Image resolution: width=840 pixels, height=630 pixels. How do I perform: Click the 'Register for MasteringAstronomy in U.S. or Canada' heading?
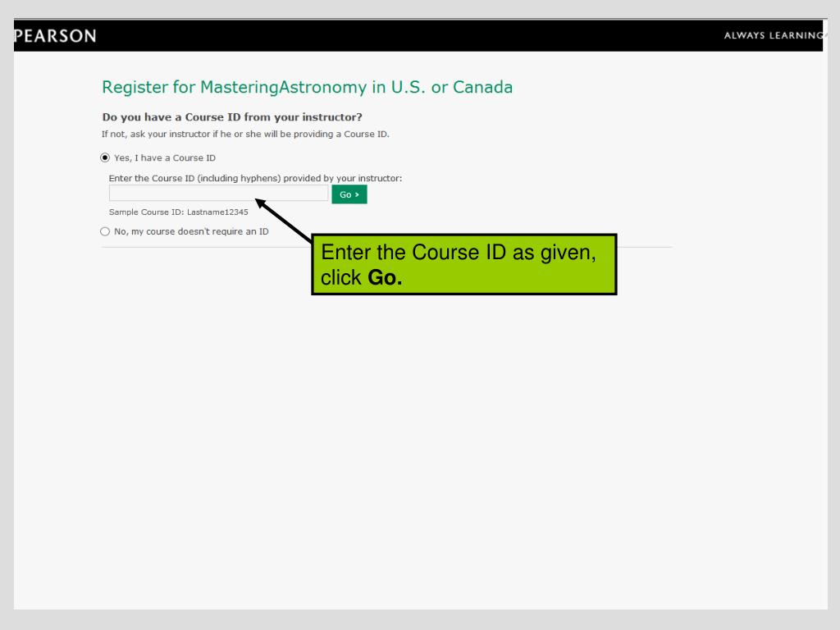coord(307,87)
